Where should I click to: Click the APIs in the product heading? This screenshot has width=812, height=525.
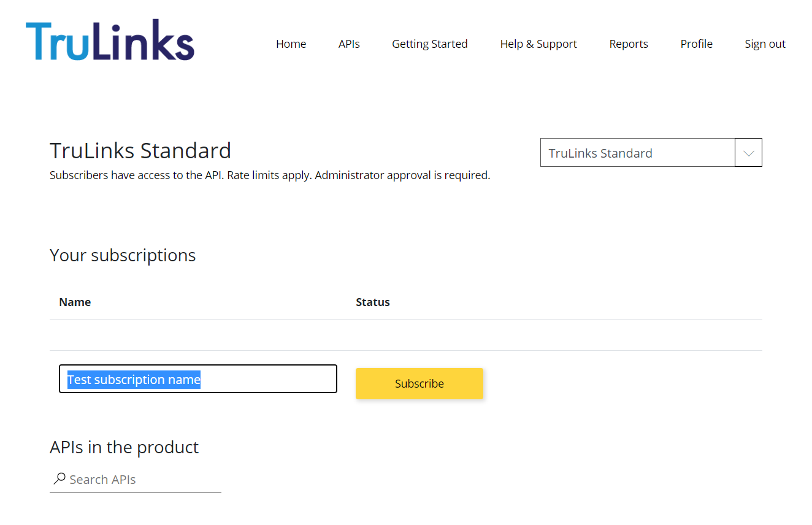pos(124,447)
